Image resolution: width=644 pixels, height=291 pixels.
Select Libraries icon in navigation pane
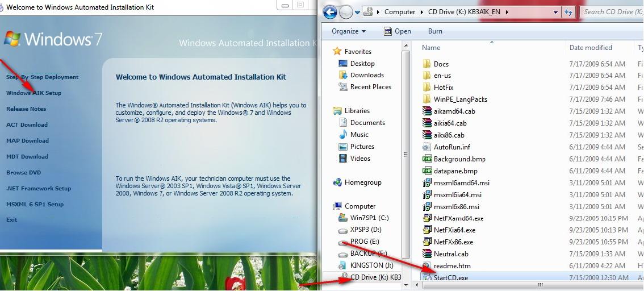337,111
